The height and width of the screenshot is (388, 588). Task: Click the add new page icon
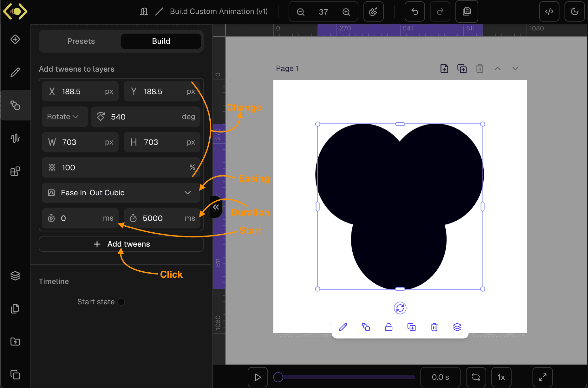(444, 68)
